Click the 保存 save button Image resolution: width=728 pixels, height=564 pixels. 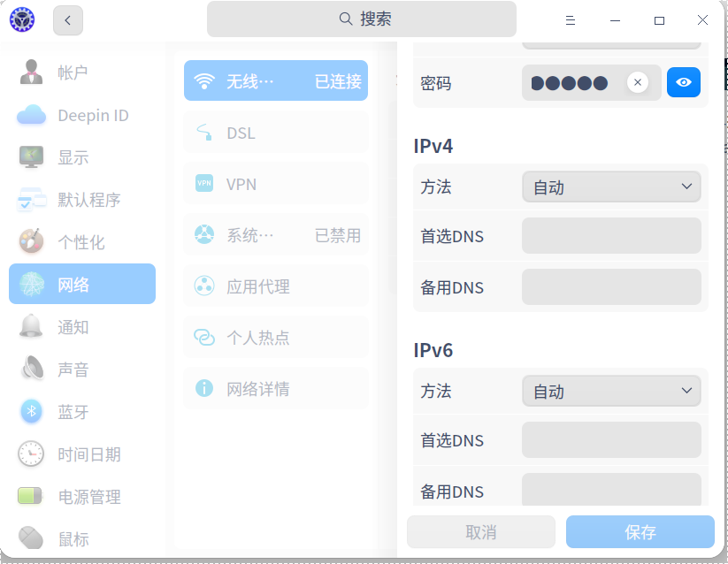click(640, 531)
